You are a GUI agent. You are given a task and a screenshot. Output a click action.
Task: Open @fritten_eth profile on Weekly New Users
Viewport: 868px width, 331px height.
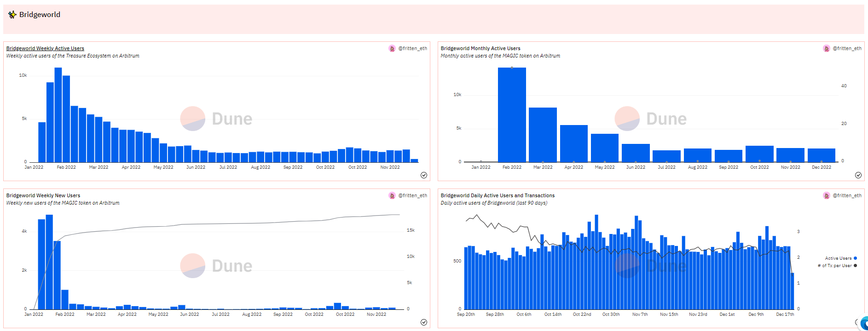click(412, 195)
